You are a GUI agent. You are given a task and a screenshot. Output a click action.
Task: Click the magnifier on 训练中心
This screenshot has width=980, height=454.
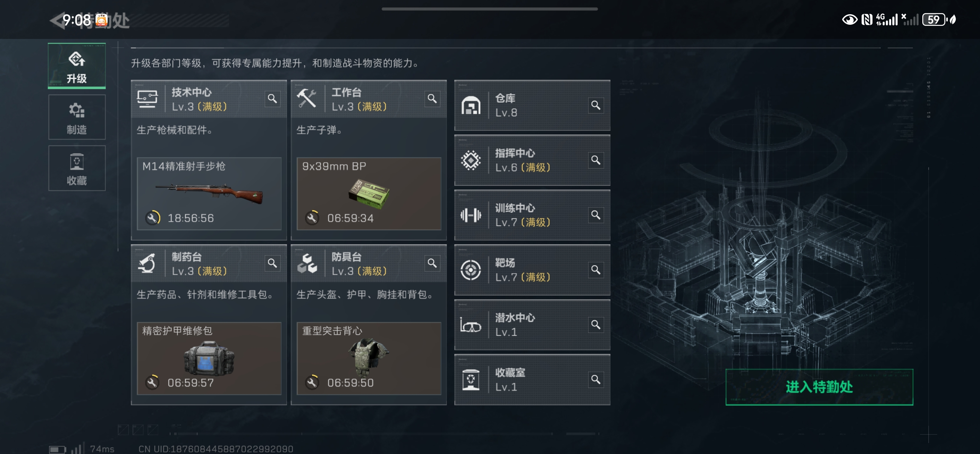(595, 215)
